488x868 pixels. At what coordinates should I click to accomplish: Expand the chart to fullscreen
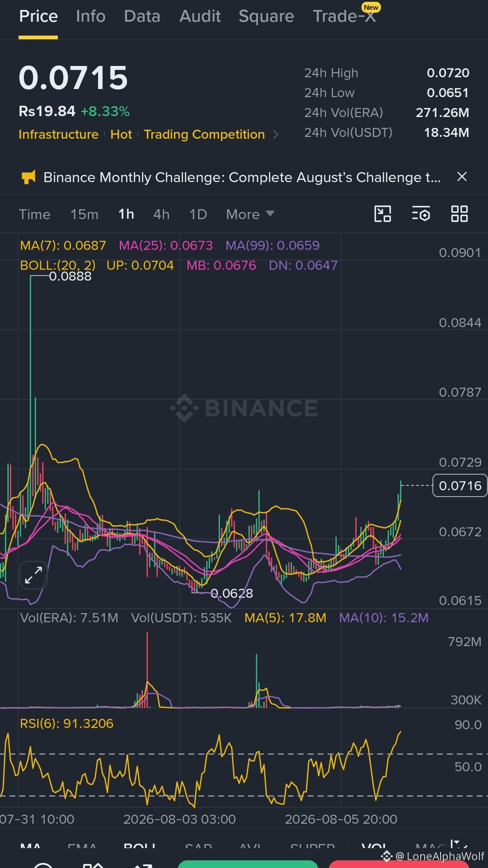(33, 575)
